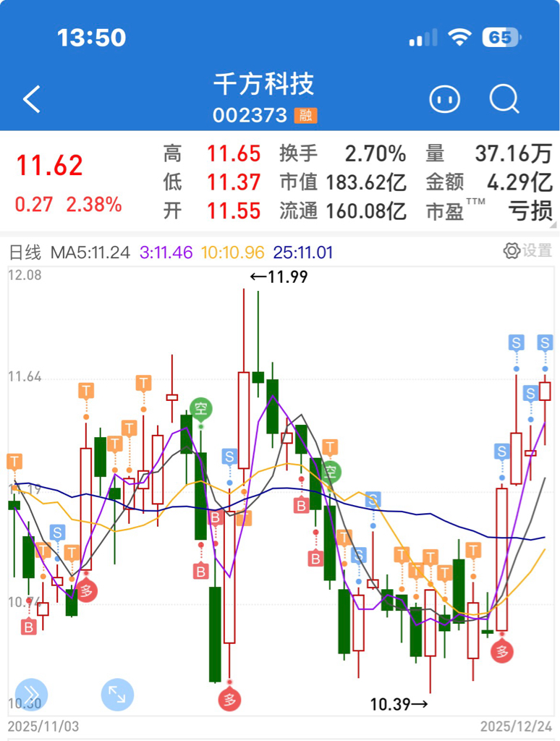Go back with the left chevron

point(32,99)
